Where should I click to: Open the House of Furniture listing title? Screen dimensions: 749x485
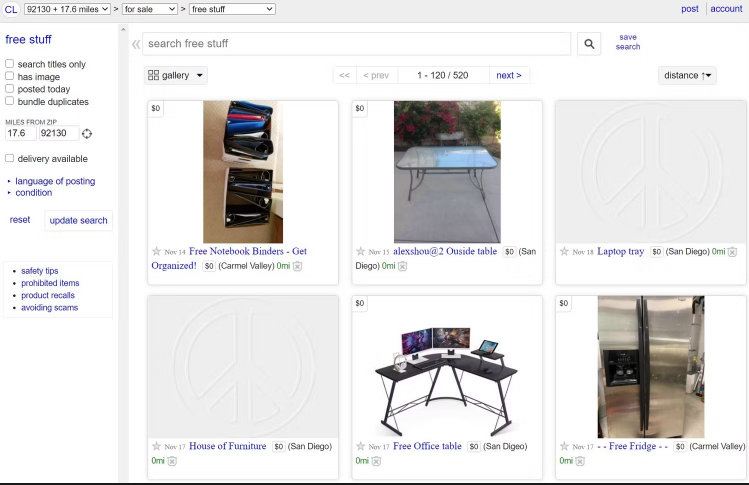pos(227,446)
